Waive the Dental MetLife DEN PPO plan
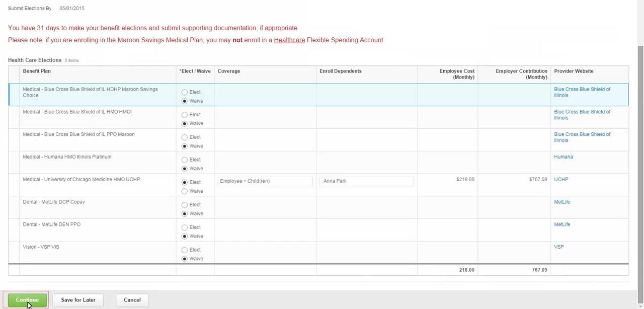The image size is (644, 309). point(185,237)
